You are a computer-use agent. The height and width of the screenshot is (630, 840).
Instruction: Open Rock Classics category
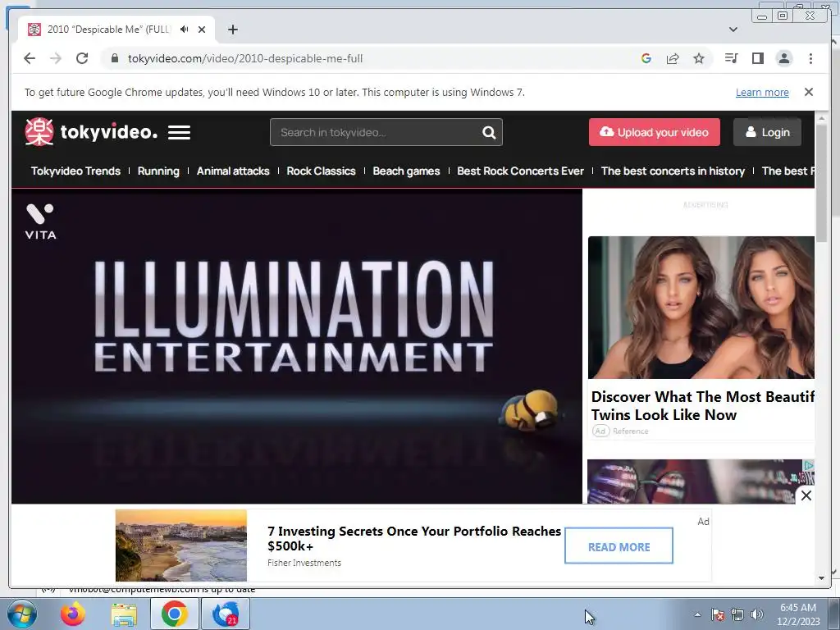click(x=321, y=171)
